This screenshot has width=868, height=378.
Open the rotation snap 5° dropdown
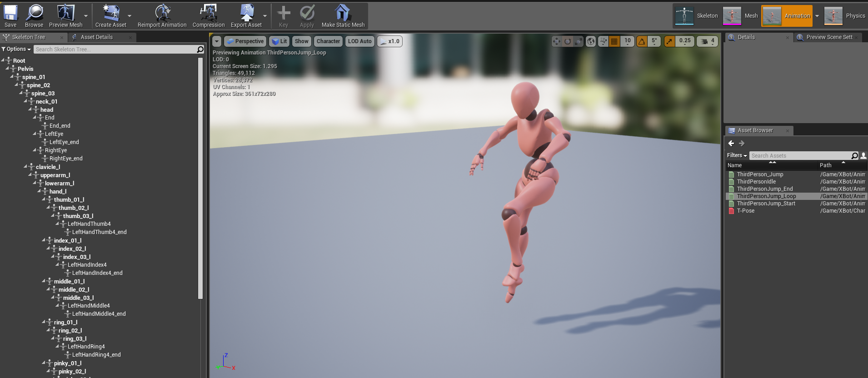click(x=654, y=41)
